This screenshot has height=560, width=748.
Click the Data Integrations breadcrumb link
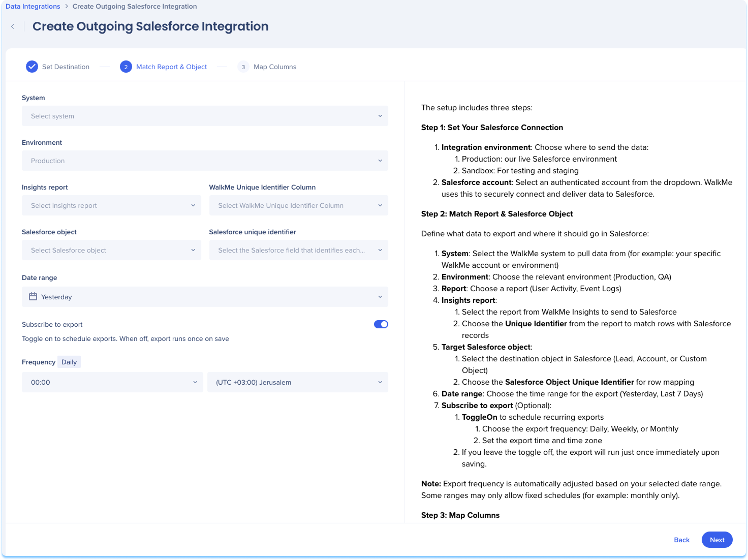(x=33, y=7)
